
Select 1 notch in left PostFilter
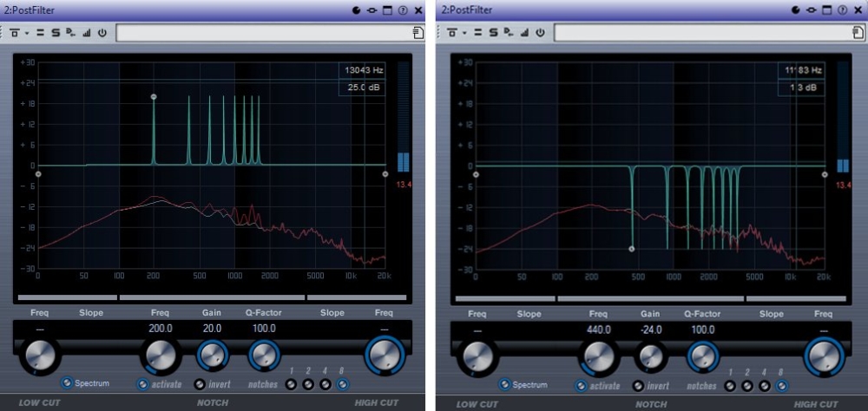(291, 384)
